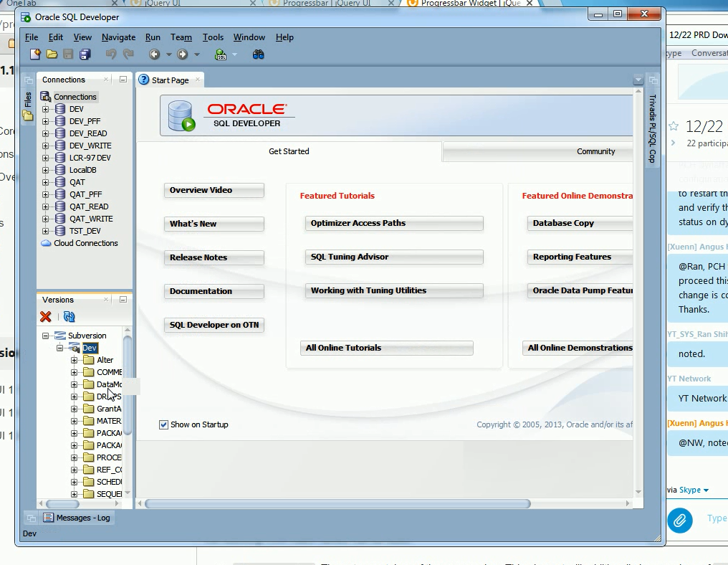Image resolution: width=728 pixels, height=565 pixels.
Task: Click the Messages - Log icon
Action: click(48, 517)
